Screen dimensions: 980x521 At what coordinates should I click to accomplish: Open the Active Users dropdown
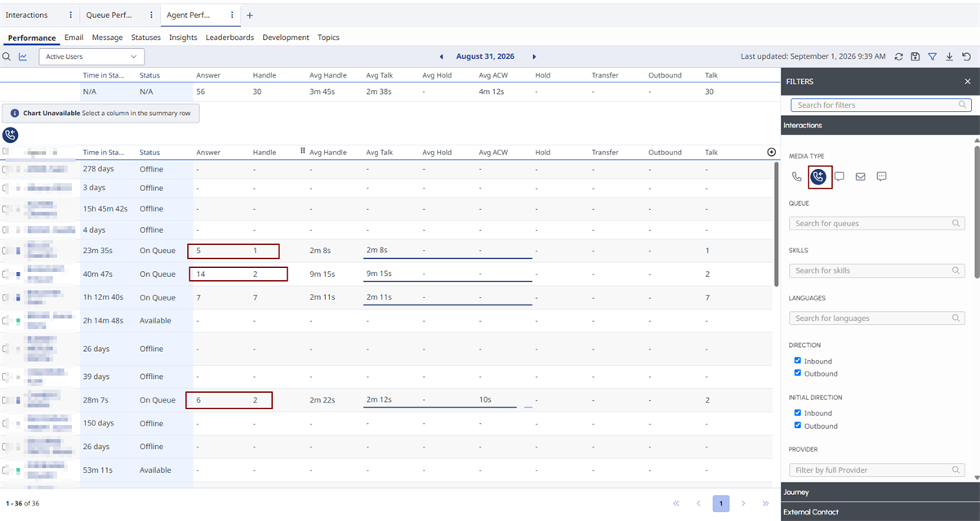(x=91, y=57)
